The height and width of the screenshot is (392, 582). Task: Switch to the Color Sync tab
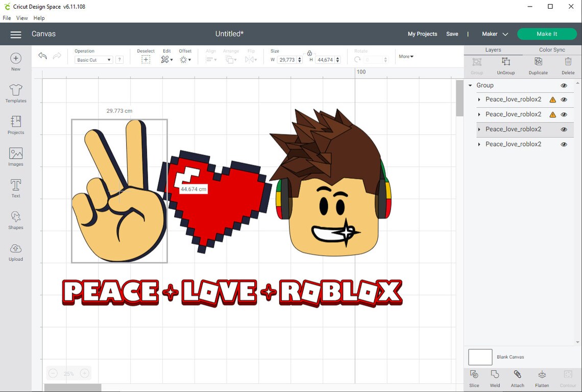(552, 50)
